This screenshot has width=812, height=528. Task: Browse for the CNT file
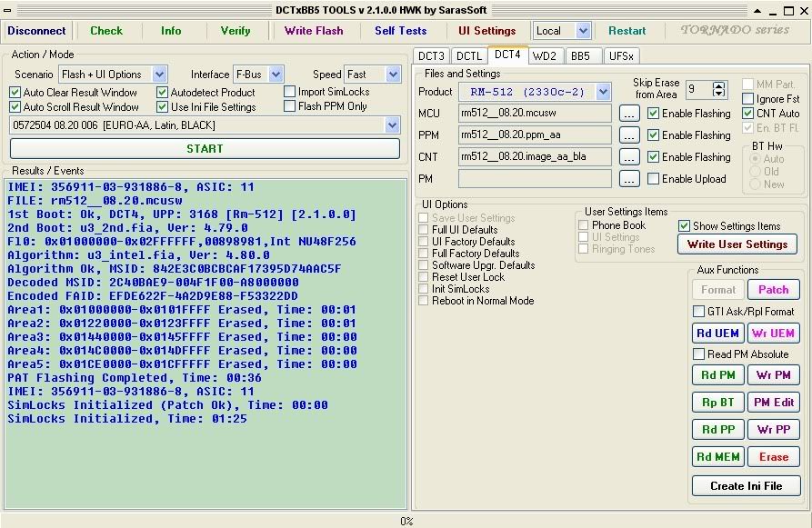[629, 157]
